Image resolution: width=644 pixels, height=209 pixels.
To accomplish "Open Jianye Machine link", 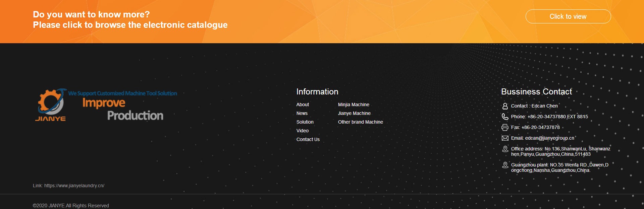I will click(x=354, y=113).
